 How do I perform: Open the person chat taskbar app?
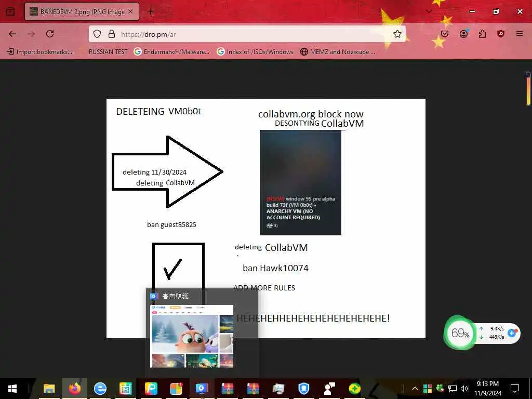tap(329, 389)
